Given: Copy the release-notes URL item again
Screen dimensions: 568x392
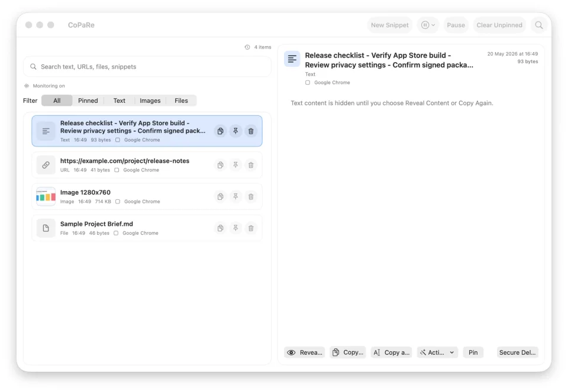Looking at the screenshot, I should 220,165.
